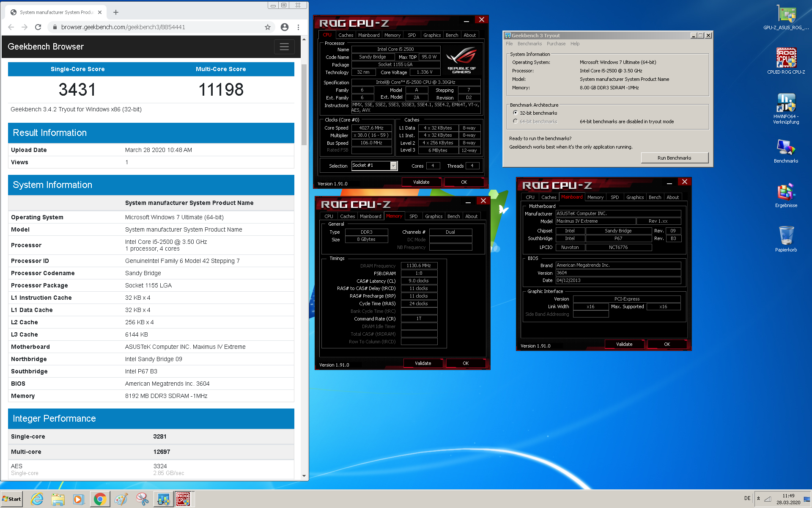Click browser vertical scrollbar thumb
Image resolution: width=812 pixels, height=508 pixels.
click(x=304, y=105)
